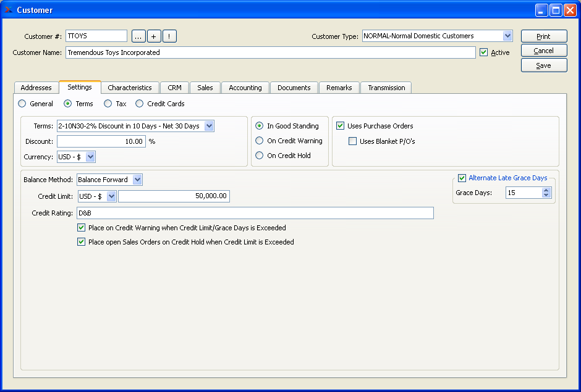Open the Terms dropdown
Screen dimensions: 581x392
click(x=209, y=126)
